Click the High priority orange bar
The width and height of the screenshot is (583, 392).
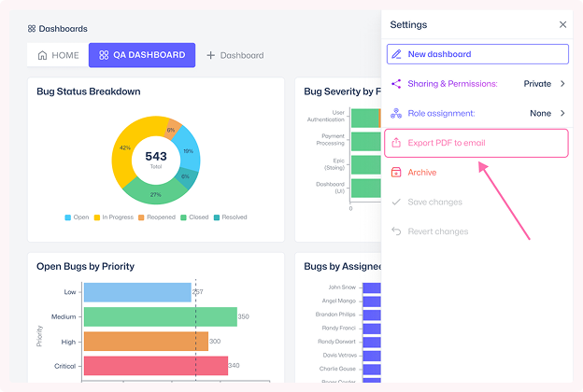click(146, 341)
